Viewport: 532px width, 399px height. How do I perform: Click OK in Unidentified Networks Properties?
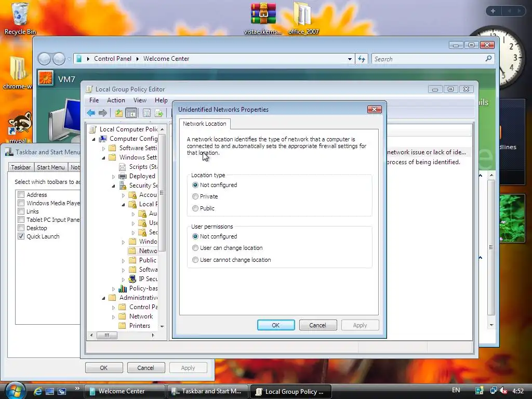(x=276, y=325)
